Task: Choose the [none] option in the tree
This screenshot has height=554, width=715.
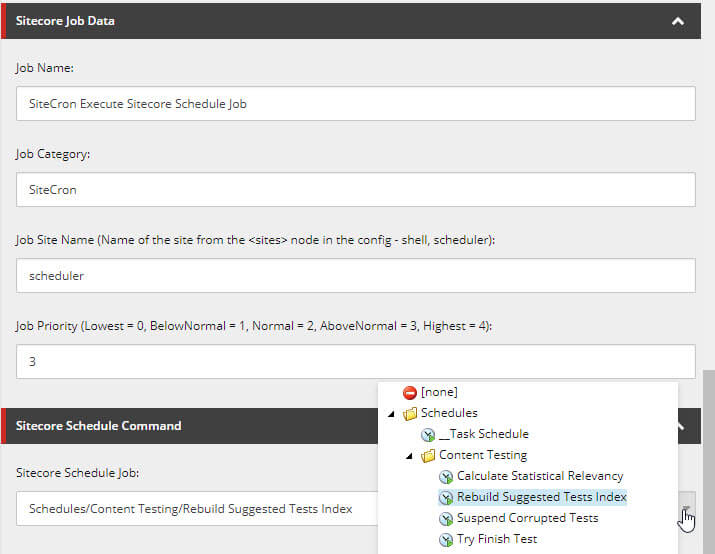Action: click(439, 393)
